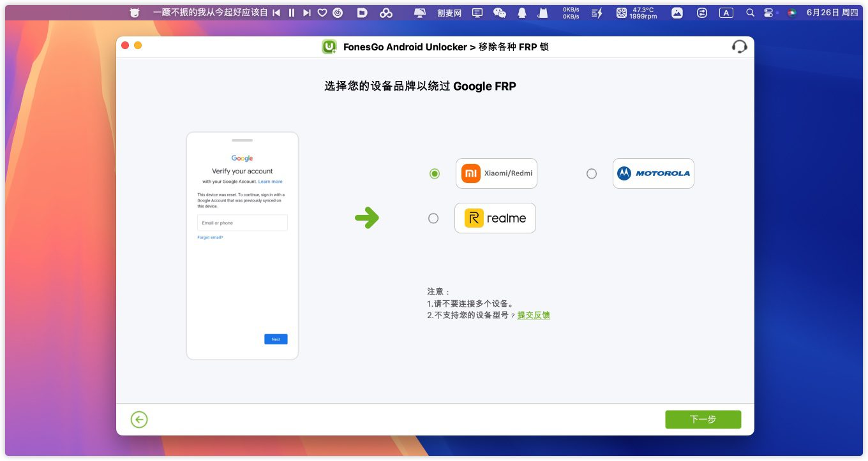Click the Google verify account phone preview
The height and width of the screenshot is (461, 868).
click(243, 245)
